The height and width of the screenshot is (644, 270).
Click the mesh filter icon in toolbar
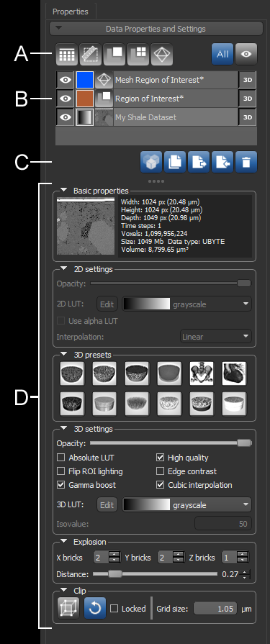(x=161, y=54)
